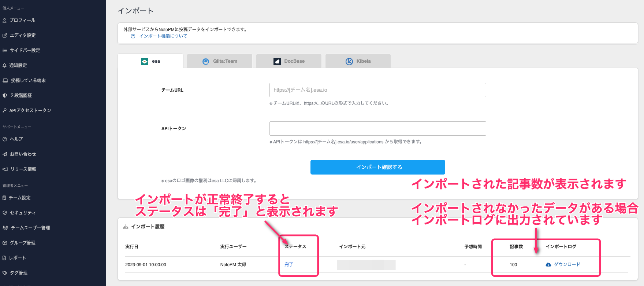Click the group management cube icon

[x=4, y=243]
